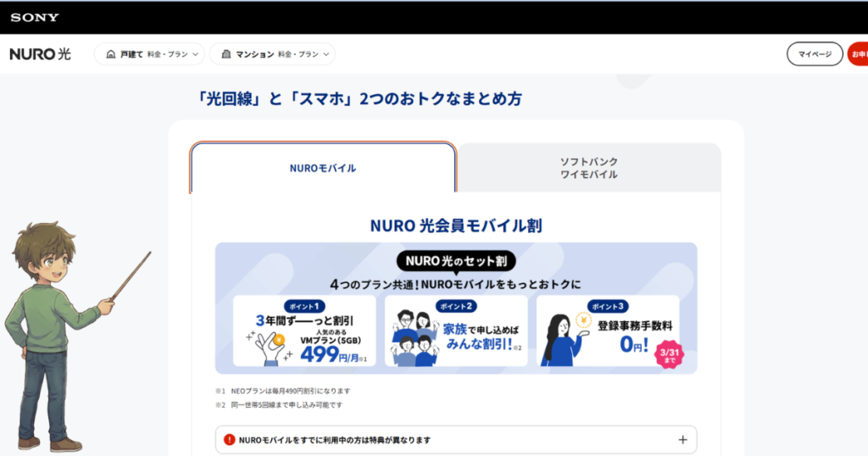Viewport: 868px width, 456px height.
Task: Click the red お申し込み button
Action: pyautogui.click(x=858, y=54)
